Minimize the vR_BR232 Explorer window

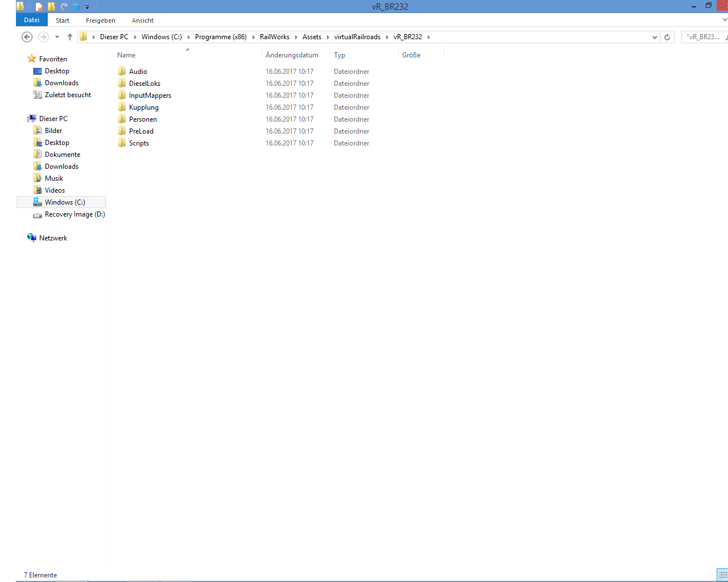(x=694, y=6)
